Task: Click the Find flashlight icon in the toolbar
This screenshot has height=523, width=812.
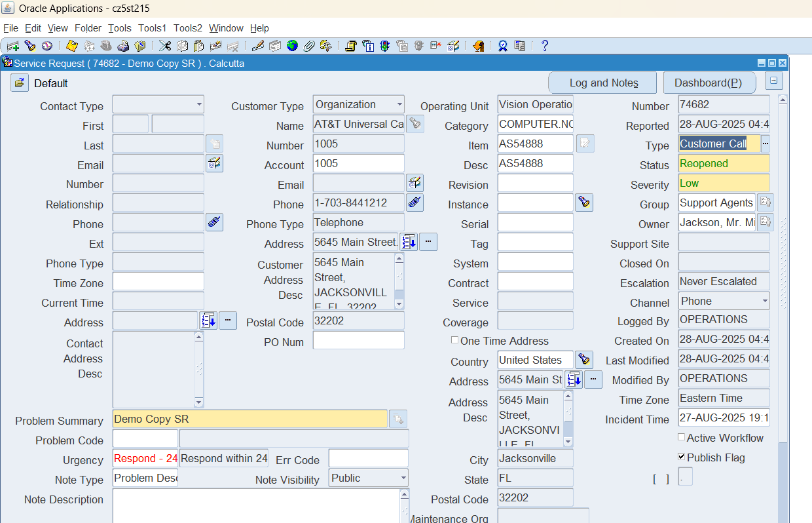Action: [x=30, y=46]
